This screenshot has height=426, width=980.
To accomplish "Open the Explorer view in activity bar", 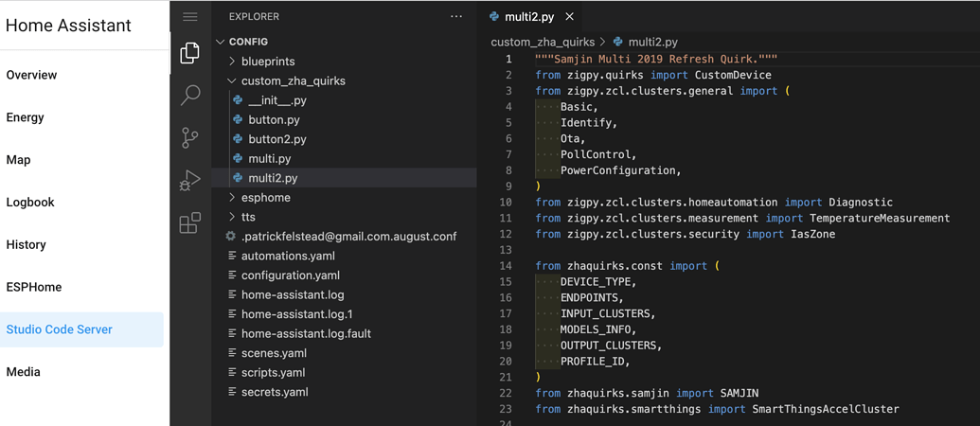I will click(x=190, y=53).
